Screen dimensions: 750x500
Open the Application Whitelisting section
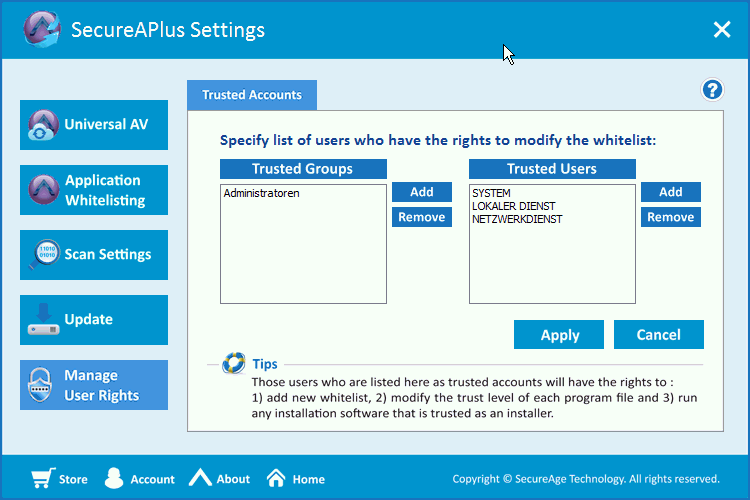click(x=94, y=190)
